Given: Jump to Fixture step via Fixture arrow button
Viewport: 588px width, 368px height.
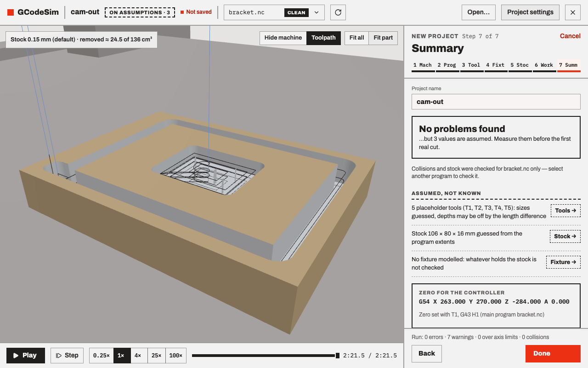Looking at the screenshot, I should pos(563,262).
